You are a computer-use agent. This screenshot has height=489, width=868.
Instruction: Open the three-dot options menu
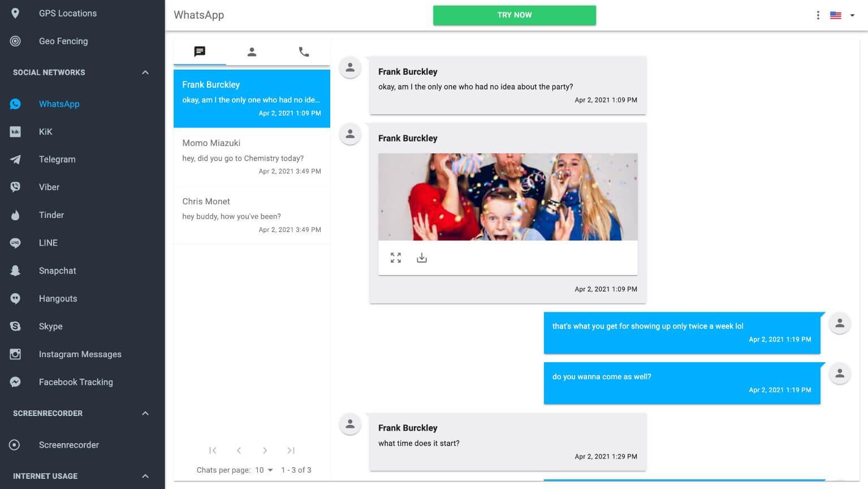click(818, 15)
